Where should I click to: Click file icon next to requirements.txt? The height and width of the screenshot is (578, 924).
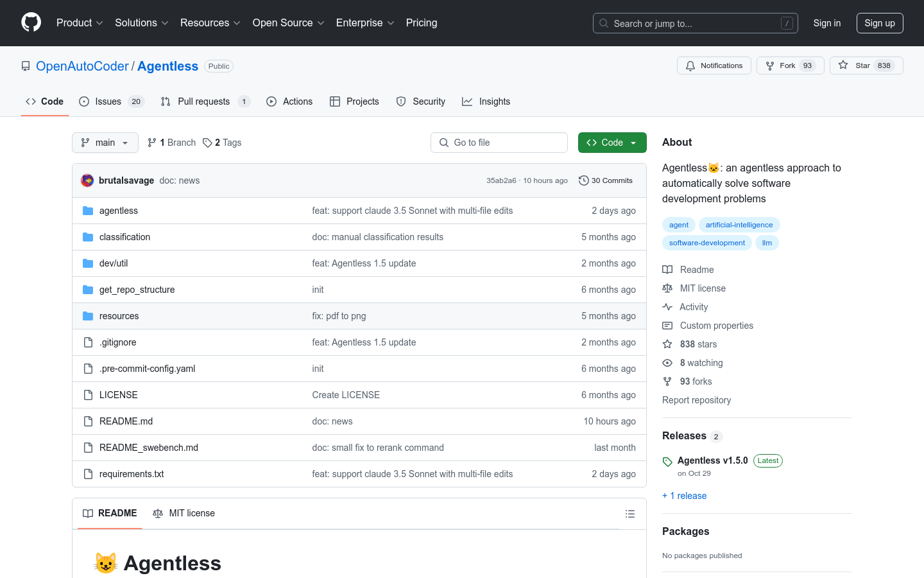(x=88, y=474)
